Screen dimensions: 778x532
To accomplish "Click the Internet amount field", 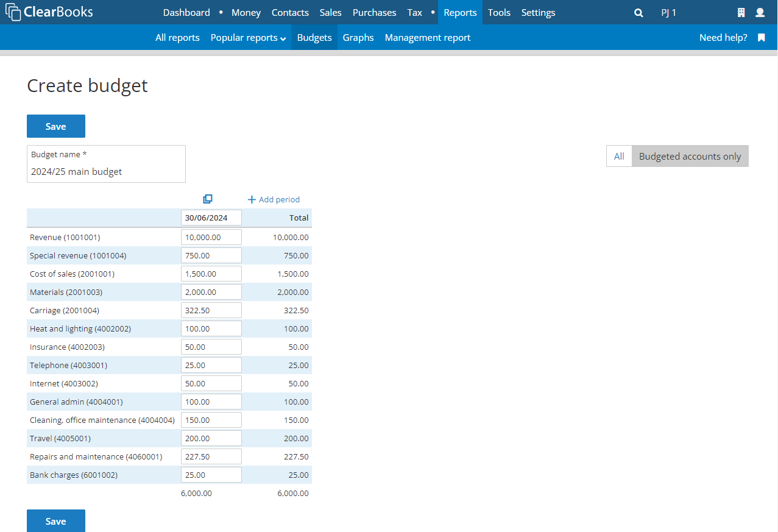I will click(211, 383).
